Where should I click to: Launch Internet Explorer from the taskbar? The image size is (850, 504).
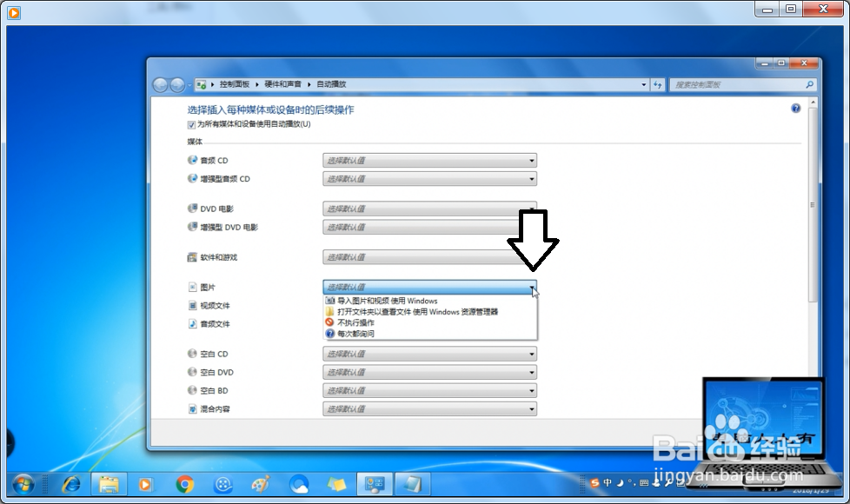tap(71, 484)
